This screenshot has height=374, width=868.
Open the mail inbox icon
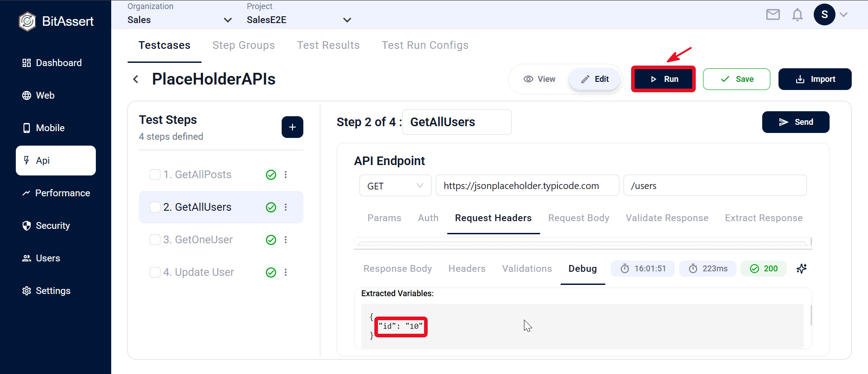pyautogui.click(x=773, y=15)
